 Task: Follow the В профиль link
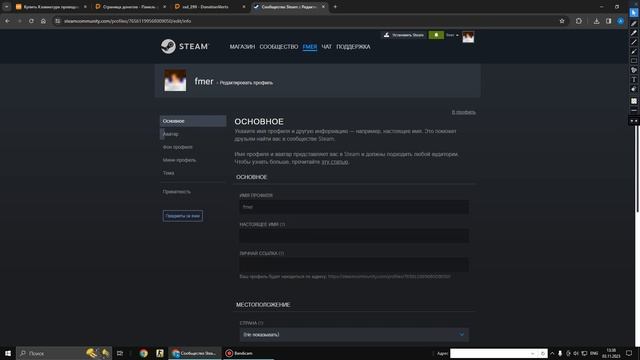click(x=463, y=112)
